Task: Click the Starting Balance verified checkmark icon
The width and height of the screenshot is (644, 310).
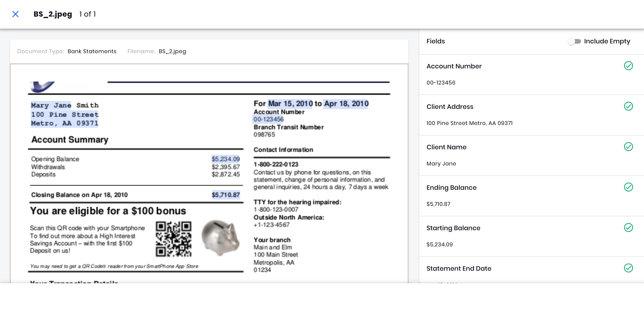Action: (628, 227)
